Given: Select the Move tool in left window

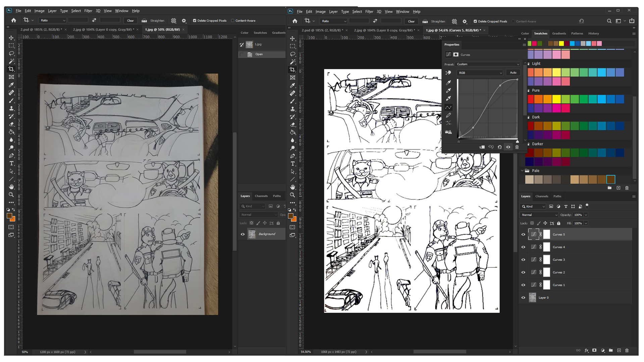Looking at the screenshot, I should pos(11,38).
